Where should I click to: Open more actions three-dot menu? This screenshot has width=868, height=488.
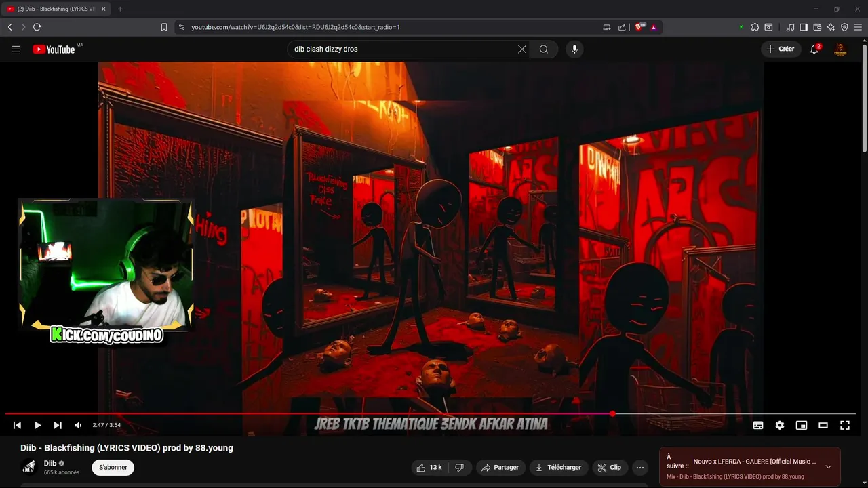(x=640, y=467)
